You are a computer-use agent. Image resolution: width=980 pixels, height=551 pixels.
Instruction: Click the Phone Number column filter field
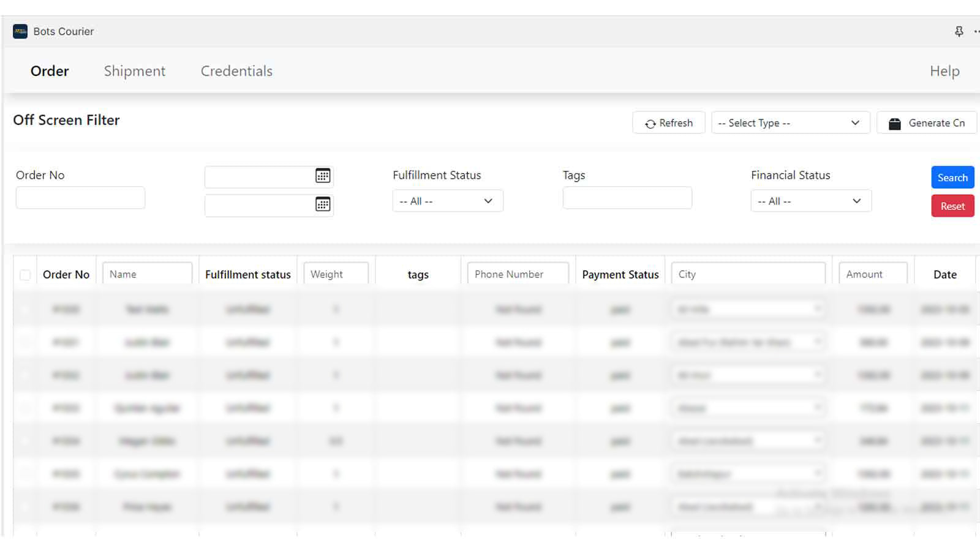click(518, 274)
